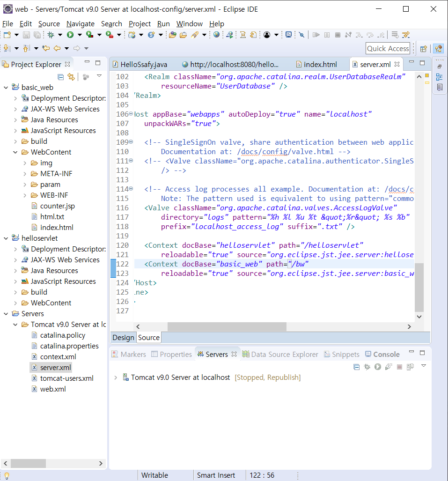Click the editor horizontal scrollbar thumb

tap(227, 327)
